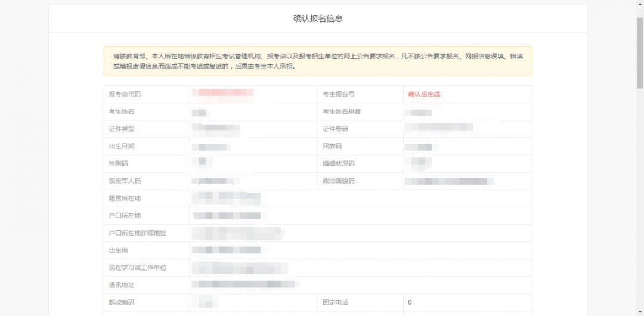Click the 考生姓名拼音 label

click(x=342, y=111)
